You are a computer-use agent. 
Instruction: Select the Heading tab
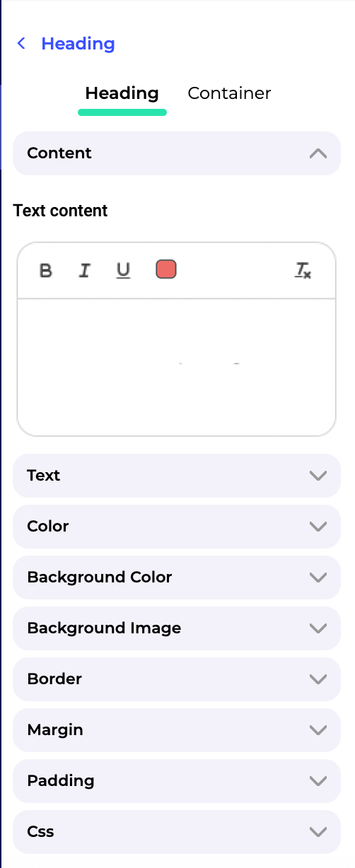click(122, 93)
